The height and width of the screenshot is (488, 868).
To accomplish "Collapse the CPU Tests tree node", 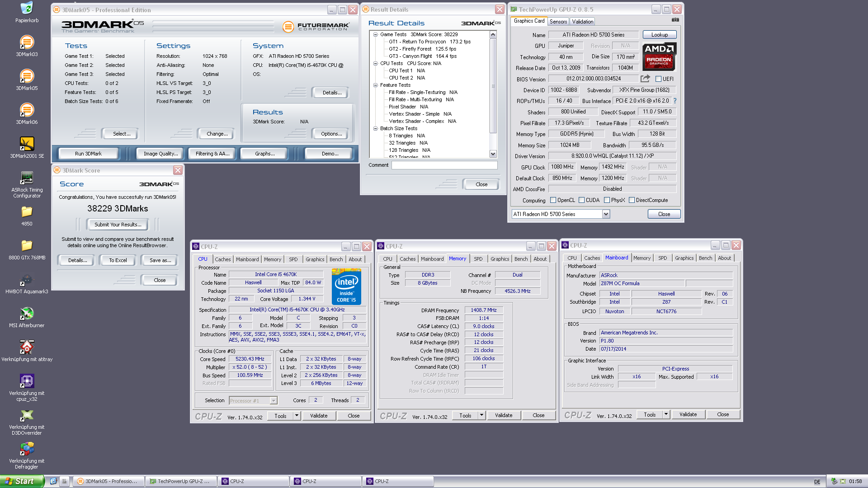I will pyautogui.click(x=375, y=63).
